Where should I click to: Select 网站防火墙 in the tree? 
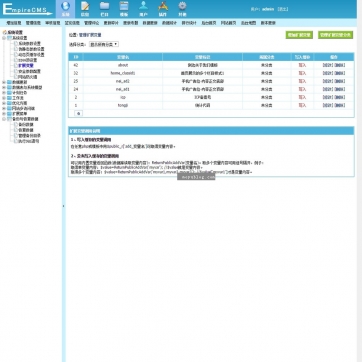(28, 77)
